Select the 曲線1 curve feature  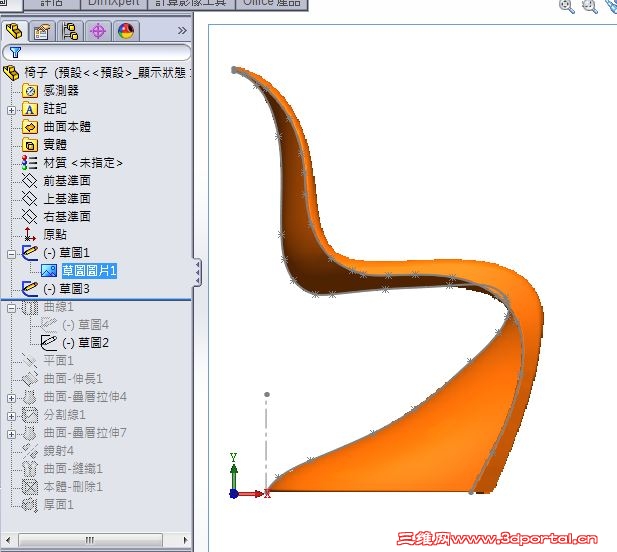click(x=58, y=306)
